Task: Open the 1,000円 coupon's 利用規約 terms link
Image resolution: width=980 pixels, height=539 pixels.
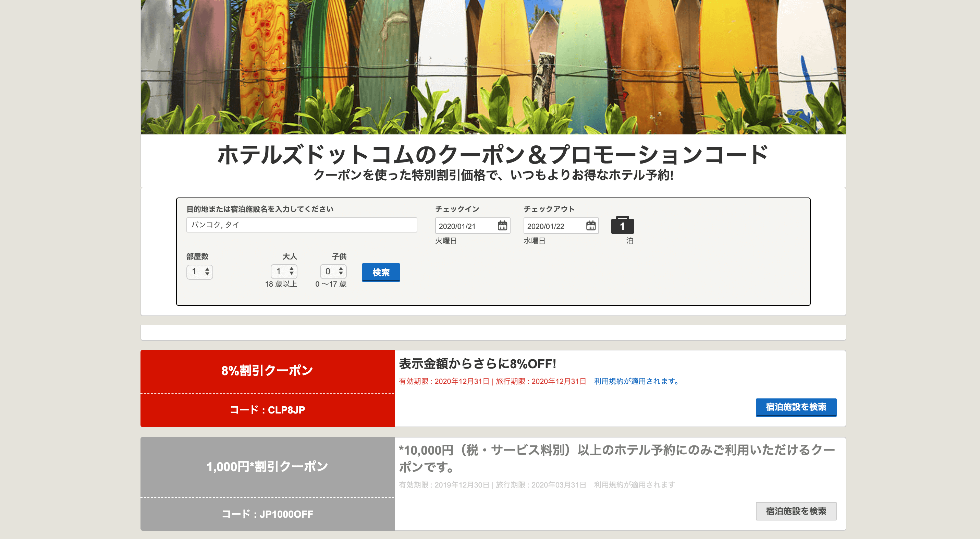Action: click(x=633, y=485)
